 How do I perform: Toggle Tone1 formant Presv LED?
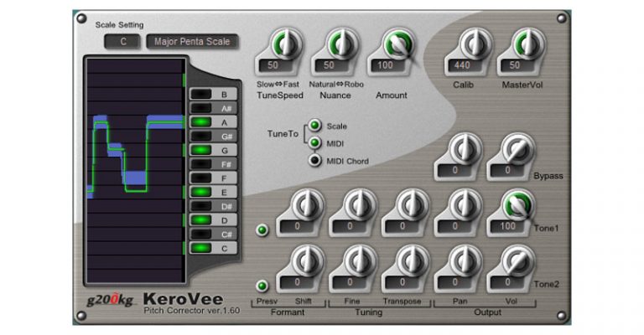point(262,230)
